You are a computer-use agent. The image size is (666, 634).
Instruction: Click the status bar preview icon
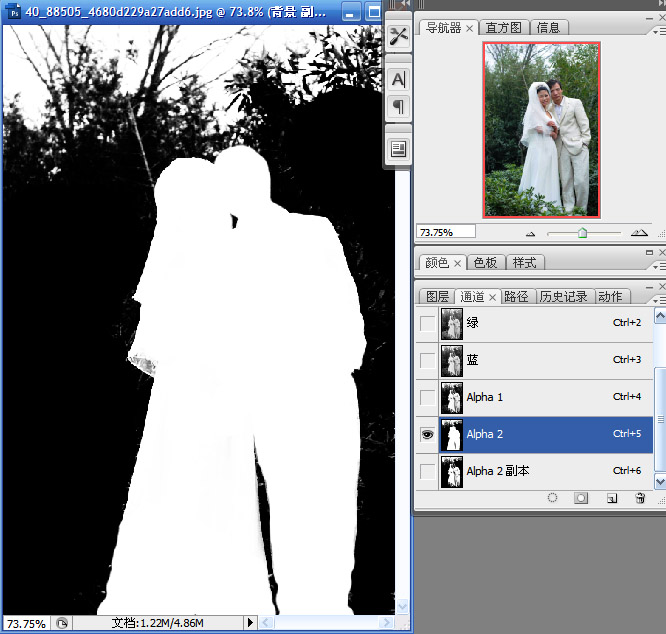pos(62,623)
